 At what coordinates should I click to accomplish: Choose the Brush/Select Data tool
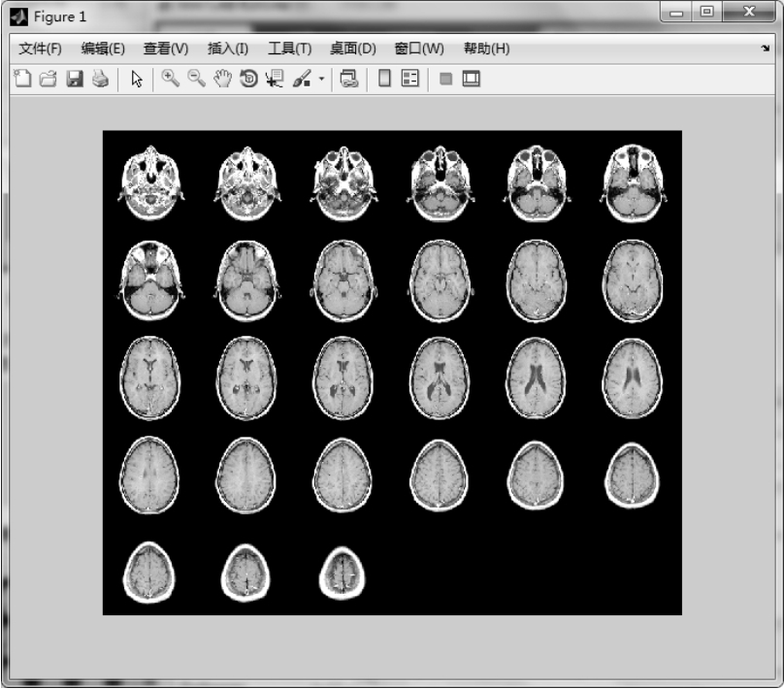(302, 79)
